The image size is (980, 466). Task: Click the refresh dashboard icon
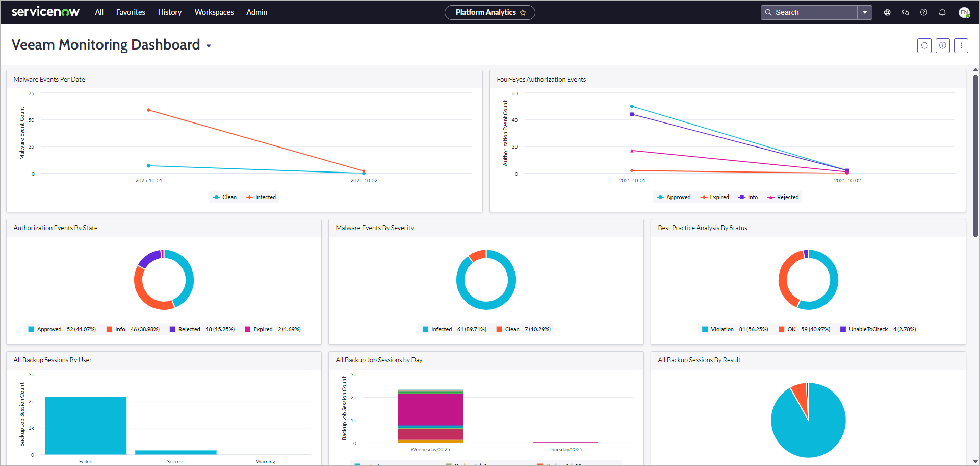pos(924,45)
